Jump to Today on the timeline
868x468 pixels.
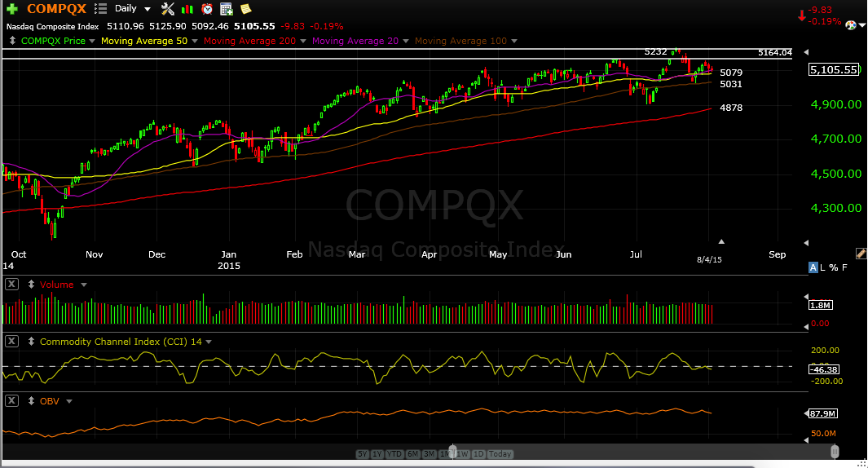(500, 453)
